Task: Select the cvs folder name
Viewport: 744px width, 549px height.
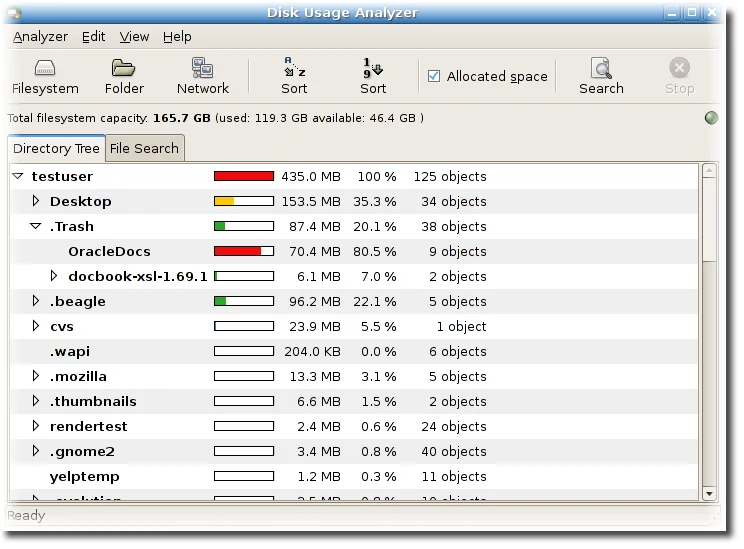Action: click(62, 327)
